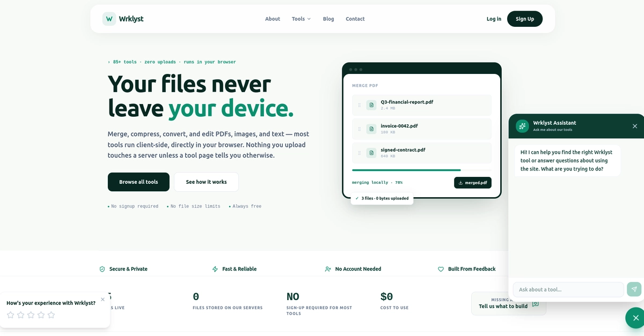This screenshot has width=644, height=336.
Task: Click the Sign Up button
Action: [x=525, y=19]
